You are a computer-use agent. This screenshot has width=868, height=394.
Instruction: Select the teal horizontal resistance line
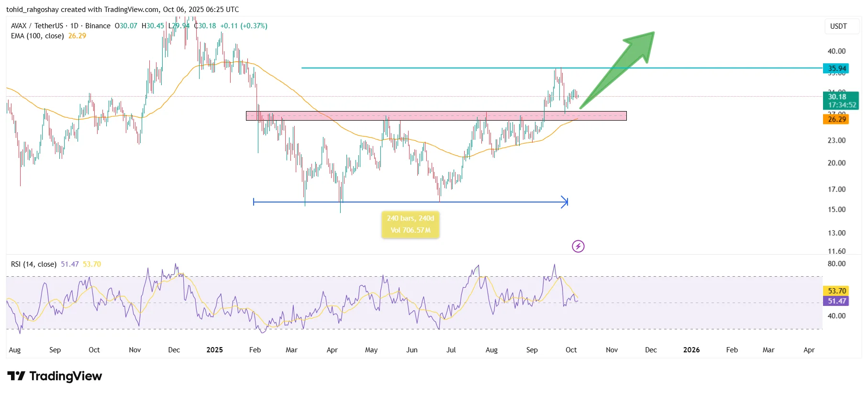[x=431, y=68]
